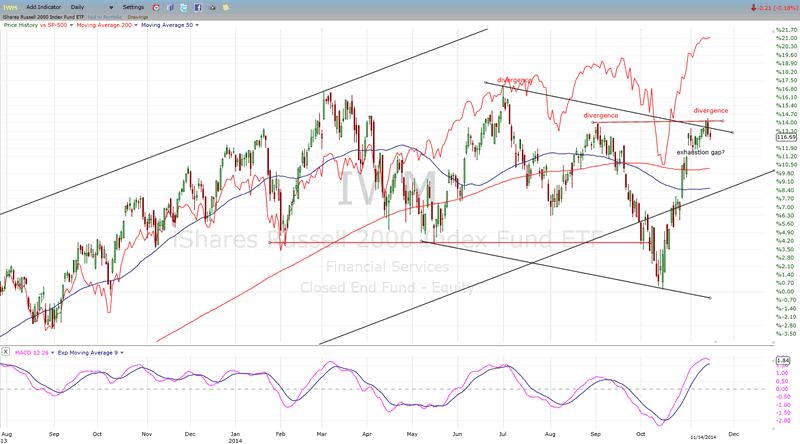Click the Price History label

(21, 25)
